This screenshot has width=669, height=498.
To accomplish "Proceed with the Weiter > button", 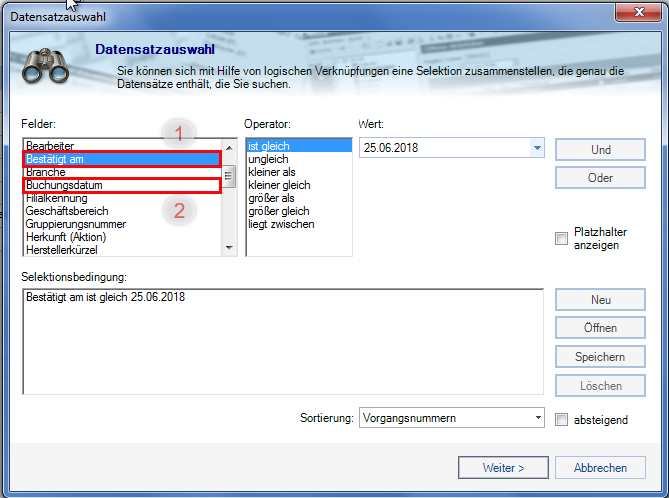I will (504, 467).
